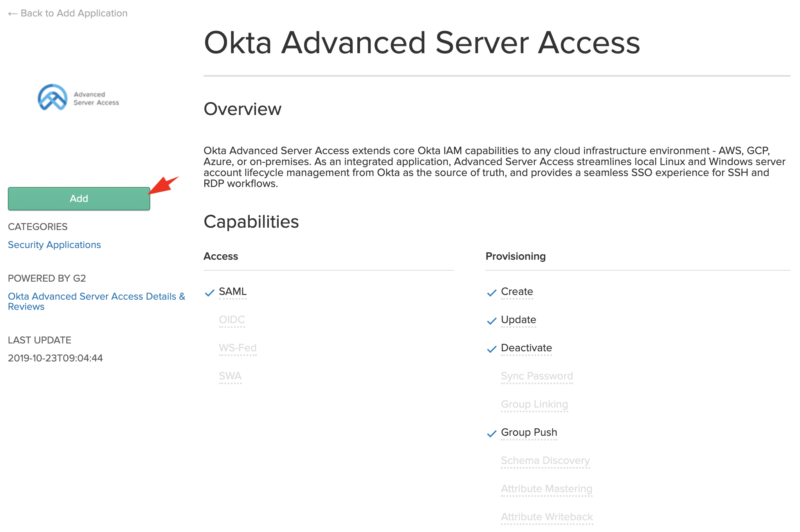Click the Create checkmark icon
The width and height of the screenshot is (800, 532).
[x=492, y=293]
